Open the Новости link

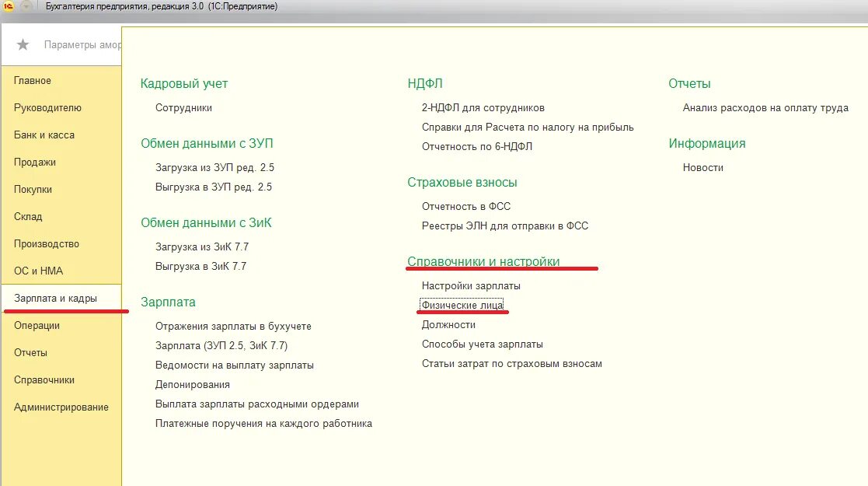pos(703,167)
